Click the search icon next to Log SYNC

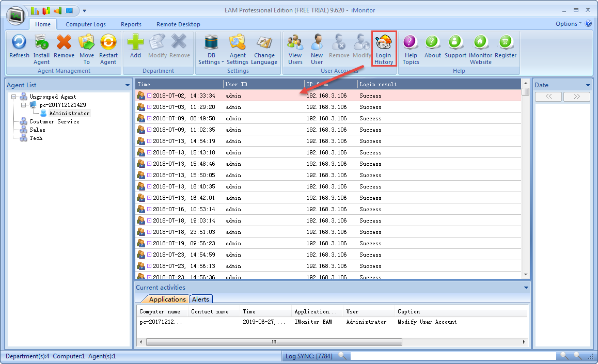[342, 356]
